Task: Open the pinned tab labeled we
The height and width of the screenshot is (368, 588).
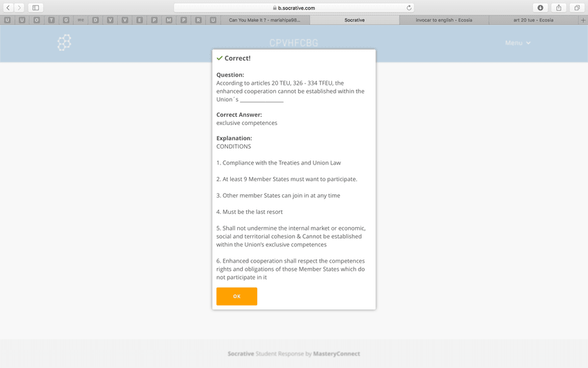Action: 80,20
